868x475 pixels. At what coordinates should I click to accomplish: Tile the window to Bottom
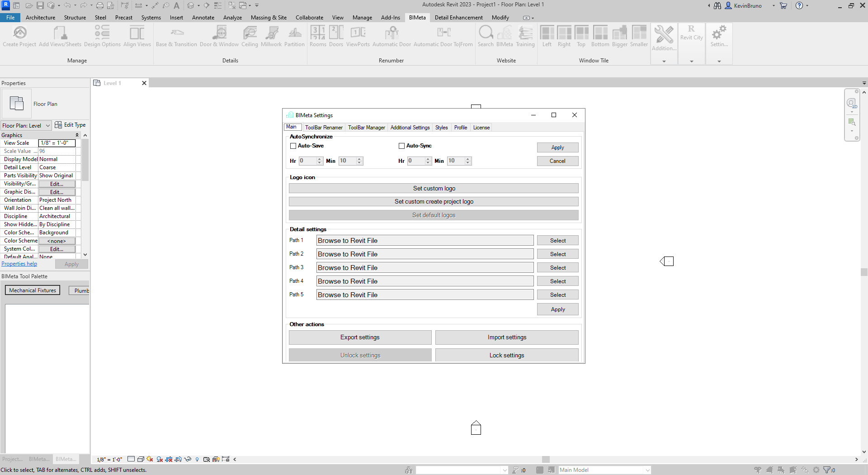tap(600, 36)
